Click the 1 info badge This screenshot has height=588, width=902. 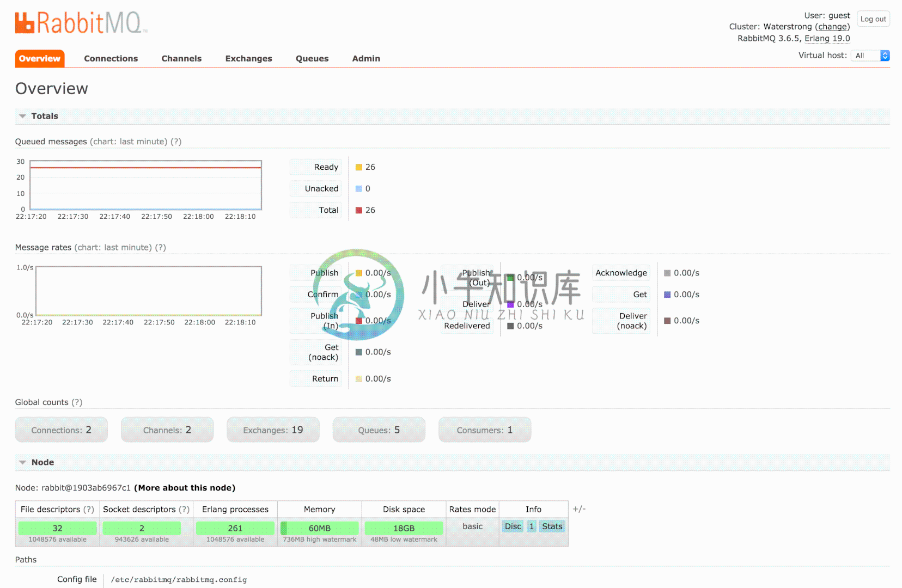(x=532, y=526)
